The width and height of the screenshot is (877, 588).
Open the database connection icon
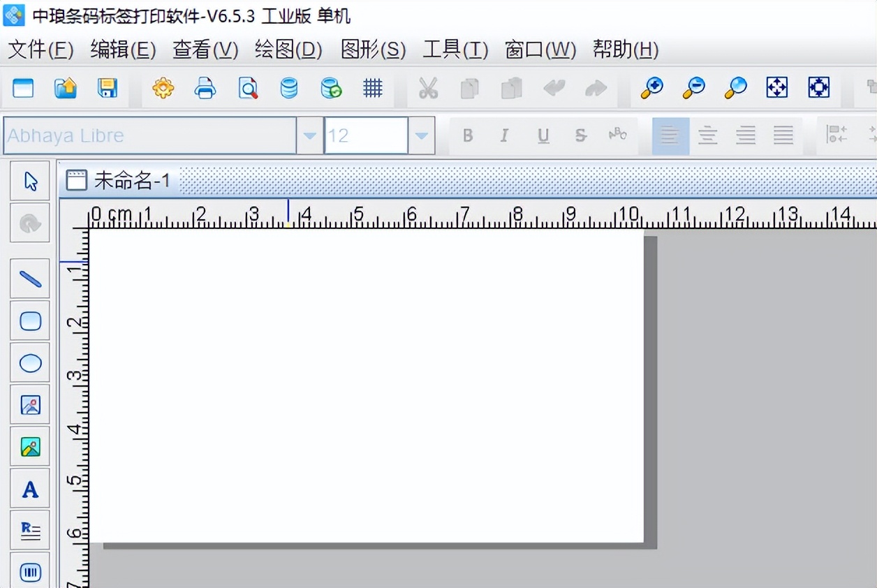[x=288, y=89]
